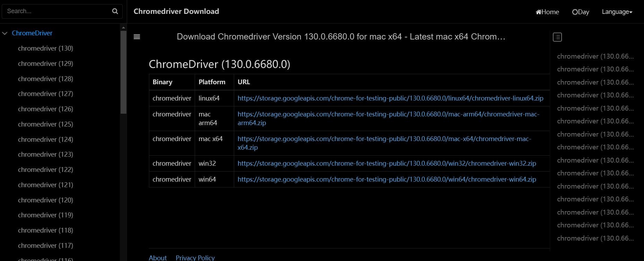This screenshot has height=261, width=644.
Task: Open the Language dropdown
Action: coord(617,12)
